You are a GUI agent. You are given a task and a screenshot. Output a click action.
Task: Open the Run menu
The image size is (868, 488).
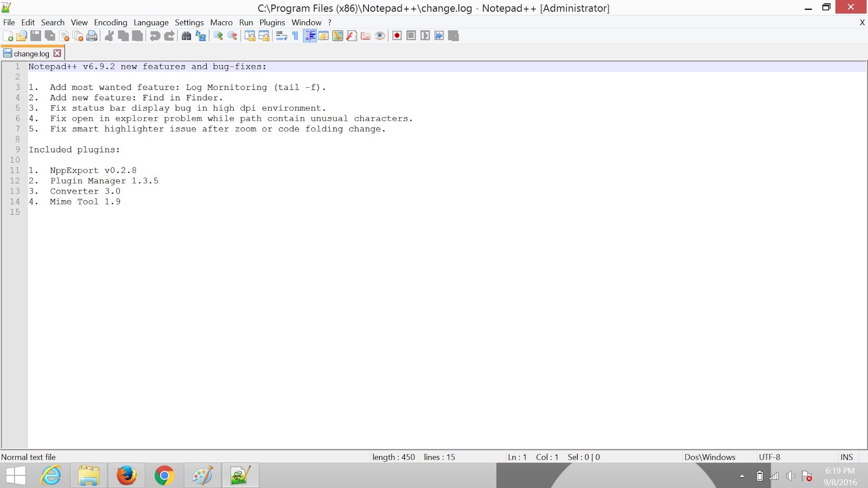tap(246, 22)
